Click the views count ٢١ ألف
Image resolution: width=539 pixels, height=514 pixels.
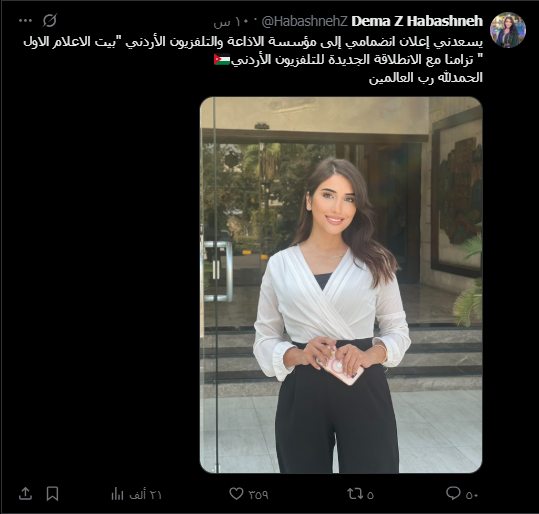click(145, 495)
